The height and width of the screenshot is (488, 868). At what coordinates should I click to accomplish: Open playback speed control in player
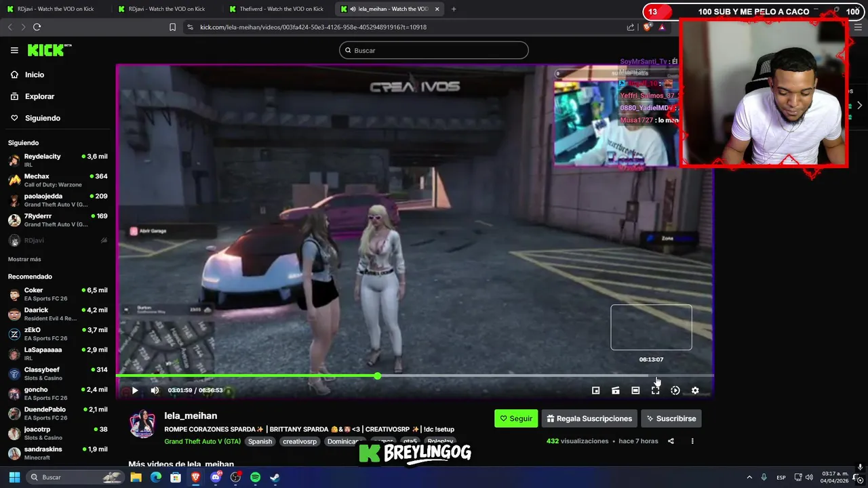[675, 390]
